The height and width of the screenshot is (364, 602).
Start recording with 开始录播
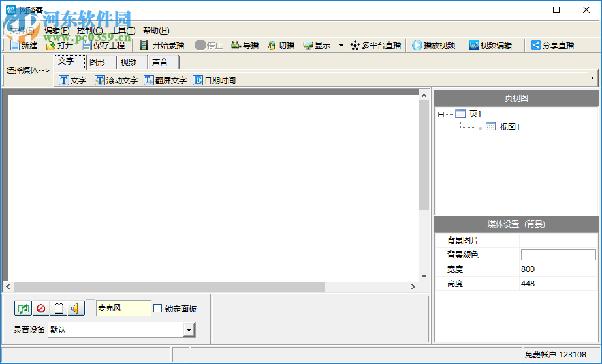pos(162,45)
